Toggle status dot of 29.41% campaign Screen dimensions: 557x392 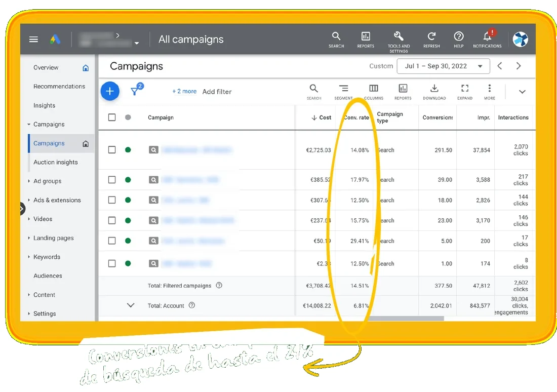point(128,241)
